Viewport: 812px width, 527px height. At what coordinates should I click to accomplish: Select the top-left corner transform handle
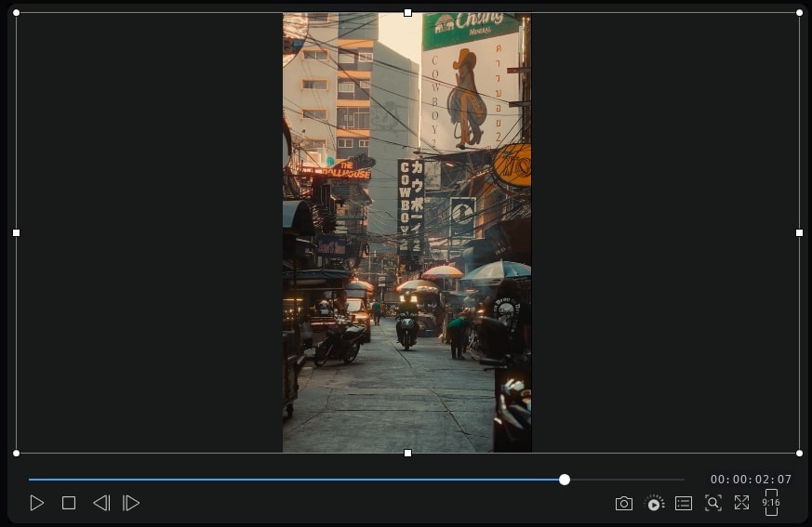[16, 12]
